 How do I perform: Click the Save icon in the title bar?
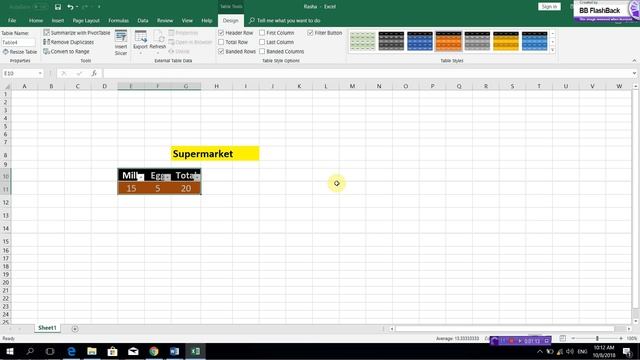pyautogui.click(x=58, y=7)
